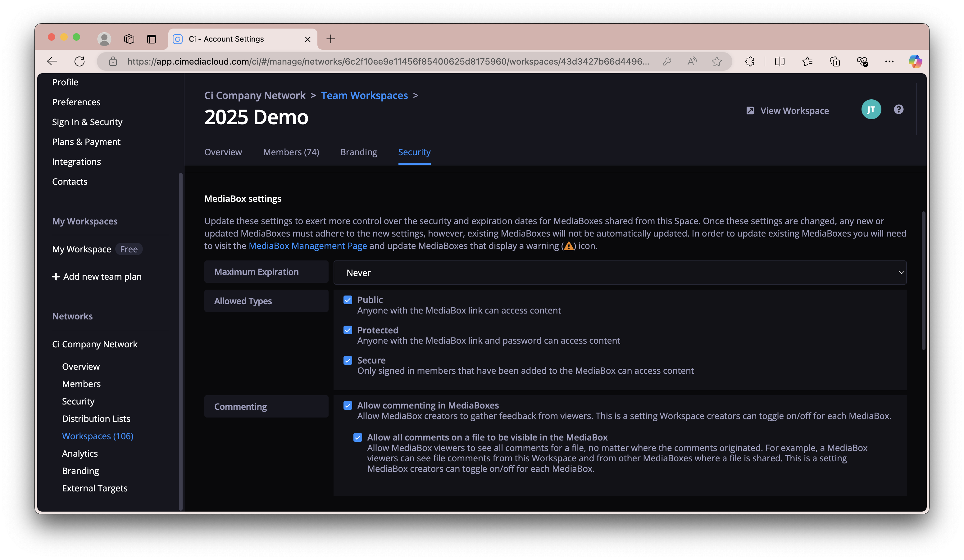Open network Security in the sidebar
This screenshot has height=560, width=964.
point(78,401)
